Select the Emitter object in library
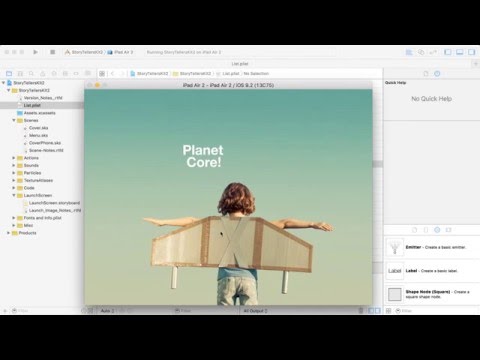The height and width of the screenshot is (360, 480). (432, 247)
